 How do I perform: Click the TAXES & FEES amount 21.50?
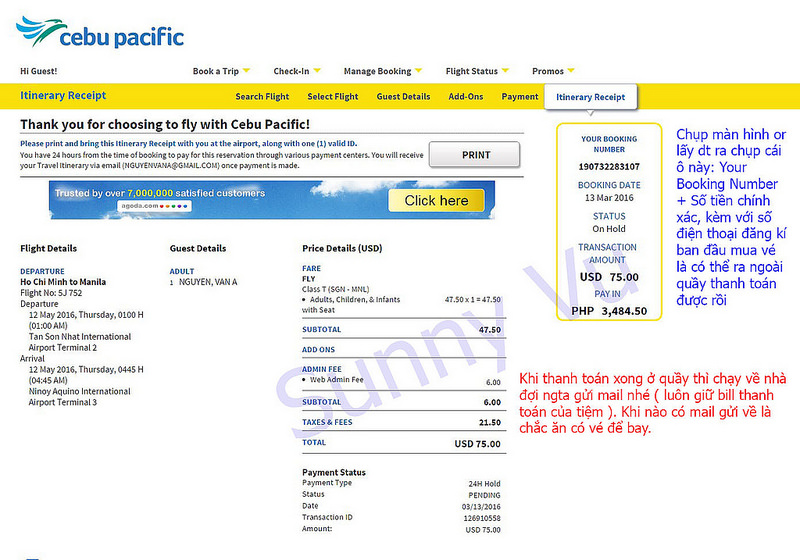(x=490, y=423)
